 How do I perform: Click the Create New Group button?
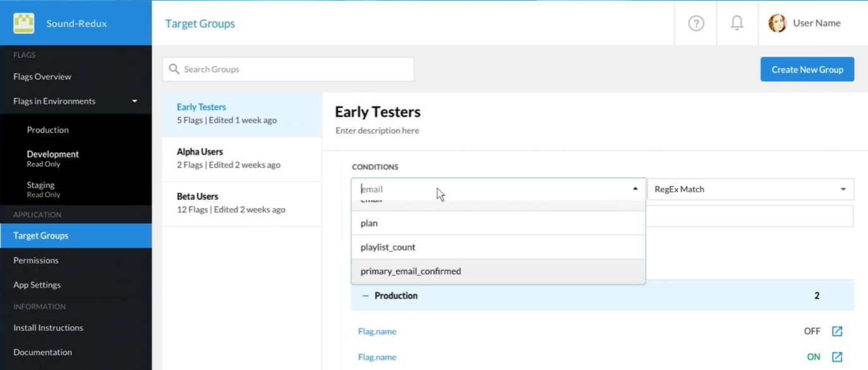(x=807, y=70)
